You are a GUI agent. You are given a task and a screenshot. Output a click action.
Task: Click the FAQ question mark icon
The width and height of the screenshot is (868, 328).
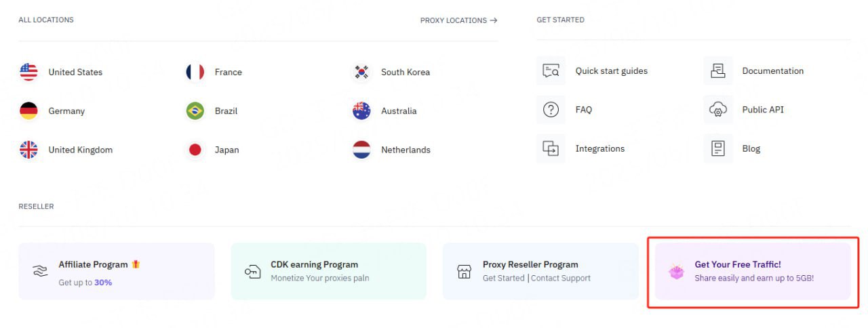click(x=551, y=110)
